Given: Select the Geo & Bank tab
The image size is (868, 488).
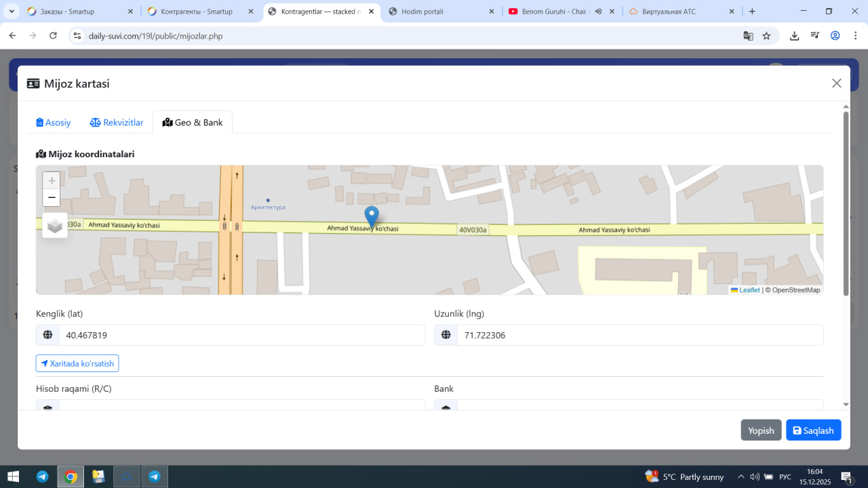Looking at the screenshot, I should pos(193,123).
